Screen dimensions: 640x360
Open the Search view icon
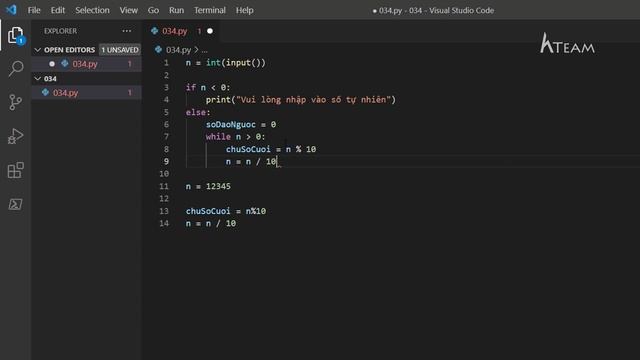[16, 69]
